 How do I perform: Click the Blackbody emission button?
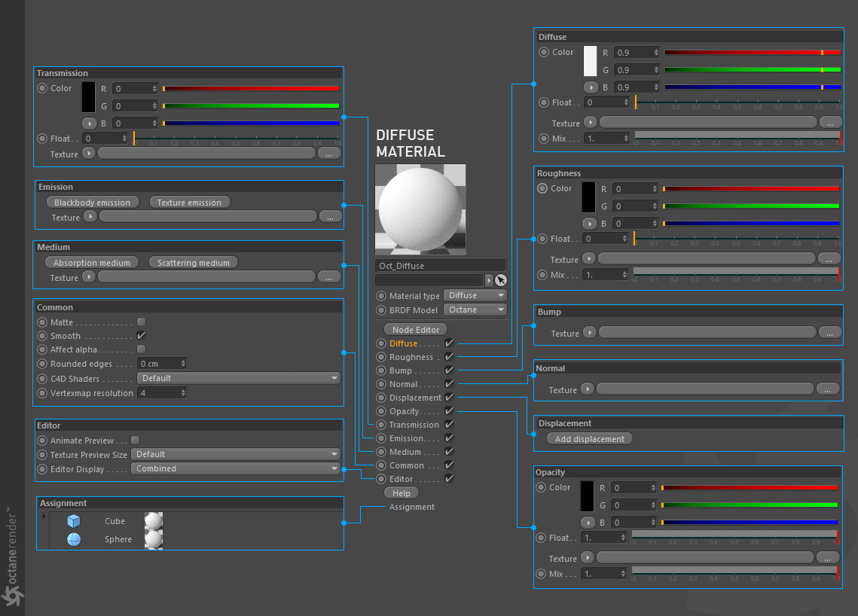(x=93, y=203)
